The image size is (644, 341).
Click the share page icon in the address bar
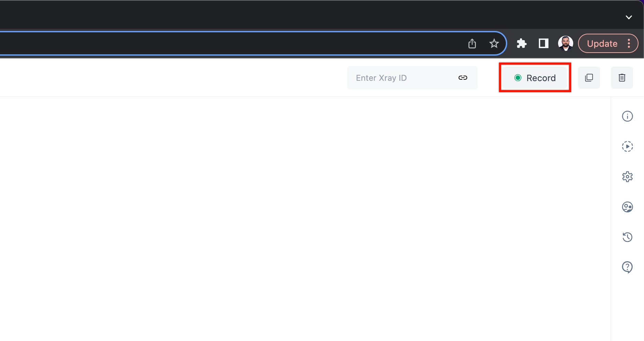[x=472, y=43]
